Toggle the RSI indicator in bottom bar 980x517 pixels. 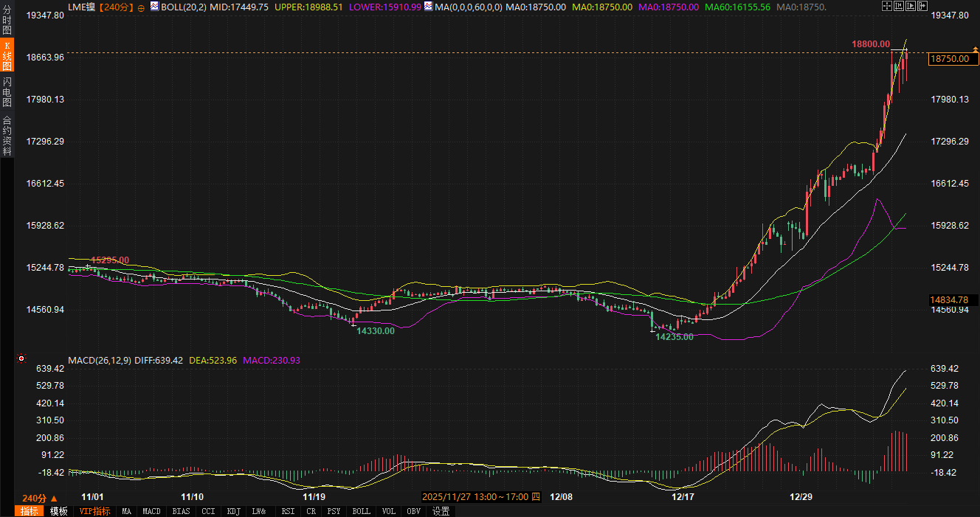[288, 511]
